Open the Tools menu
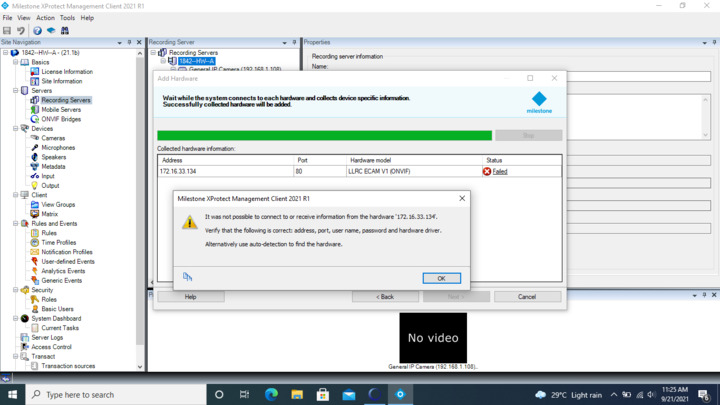720x405 pixels. click(x=67, y=18)
